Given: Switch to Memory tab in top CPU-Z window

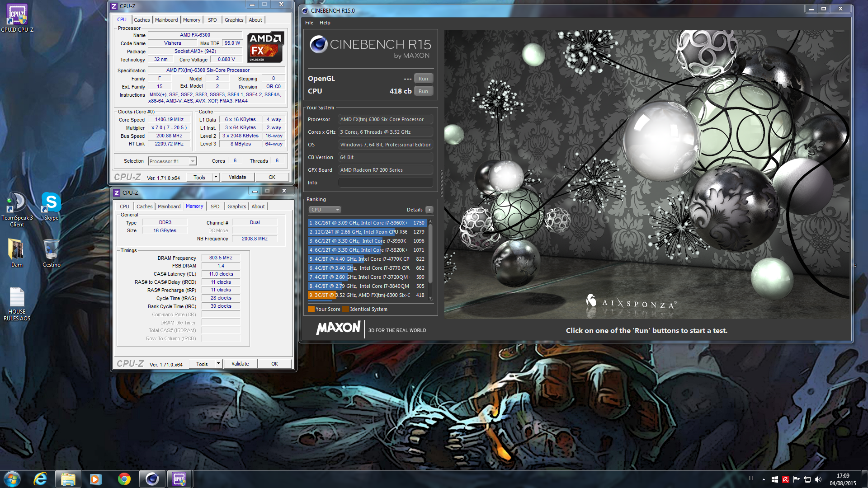Looking at the screenshot, I should [192, 20].
